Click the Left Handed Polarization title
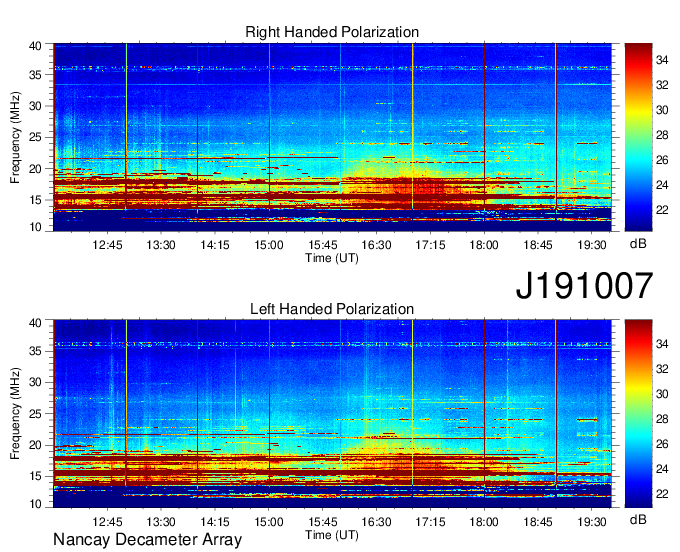The image size is (680, 552). click(x=332, y=309)
